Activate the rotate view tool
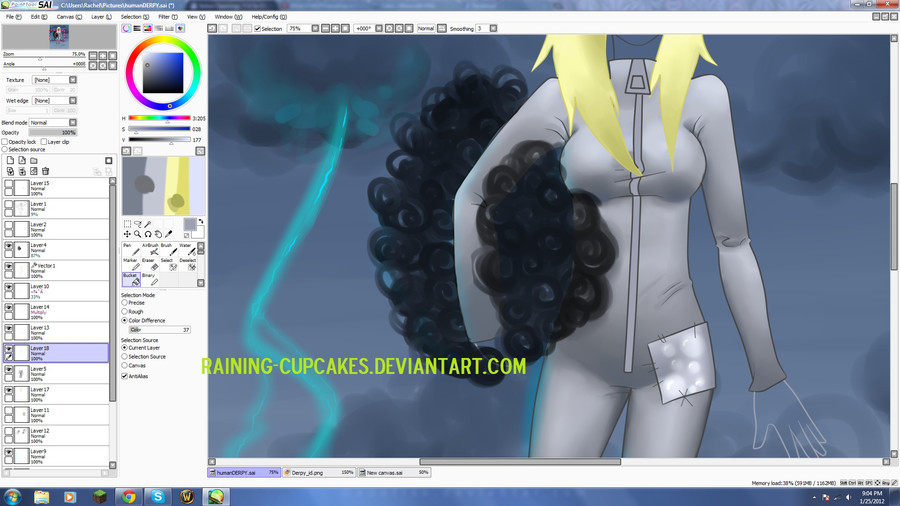This screenshot has height=506, width=900. [148, 234]
